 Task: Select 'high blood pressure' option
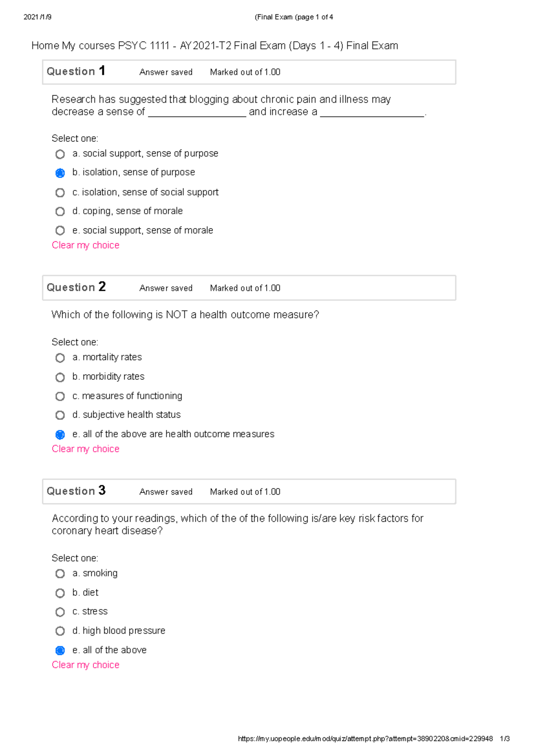tap(60, 631)
